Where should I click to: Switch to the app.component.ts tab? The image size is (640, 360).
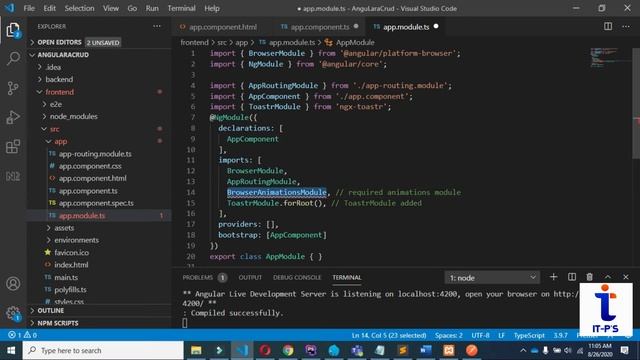coord(319,27)
